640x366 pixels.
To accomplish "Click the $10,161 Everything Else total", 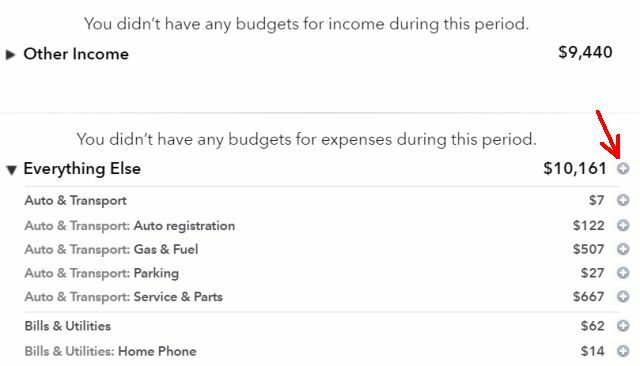I will [575, 168].
